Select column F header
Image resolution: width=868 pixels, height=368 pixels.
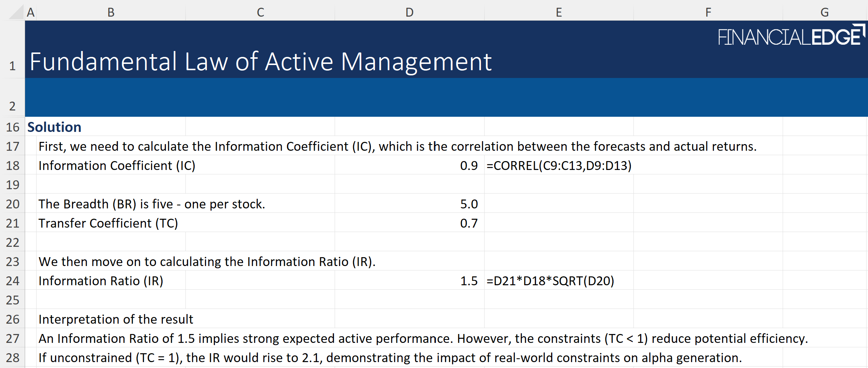click(x=708, y=12)
